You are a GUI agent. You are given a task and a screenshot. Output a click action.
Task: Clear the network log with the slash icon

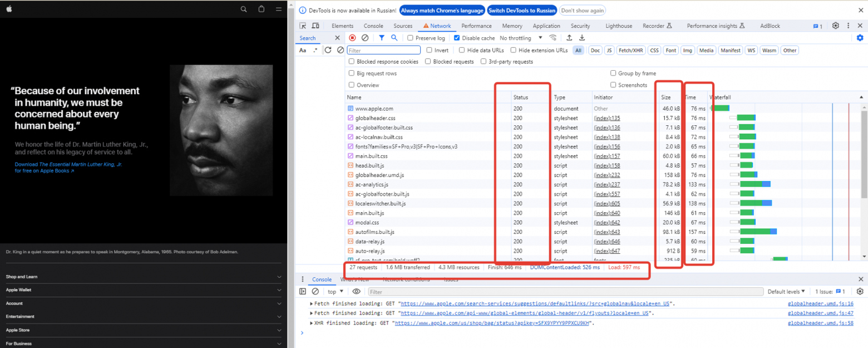pos(365,37)
